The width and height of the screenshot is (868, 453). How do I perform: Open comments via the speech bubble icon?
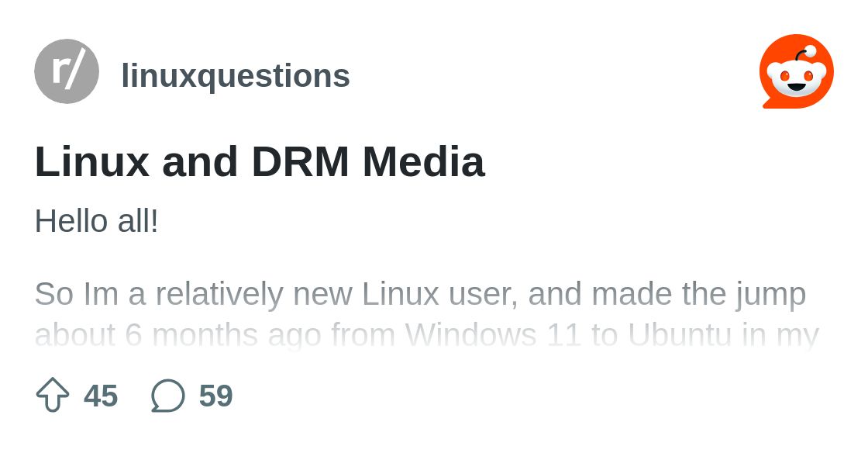click(167, 396)
